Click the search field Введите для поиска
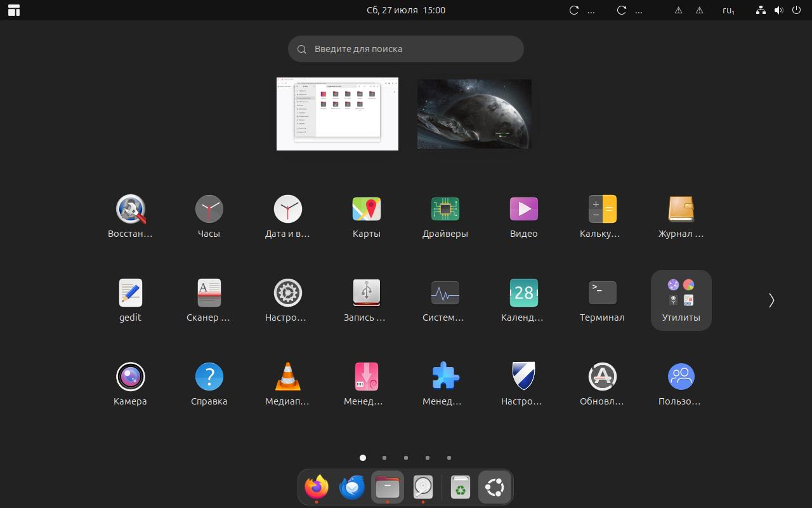Screen dimensions: 812x508 pyautogui.click(x=406, y=49)
